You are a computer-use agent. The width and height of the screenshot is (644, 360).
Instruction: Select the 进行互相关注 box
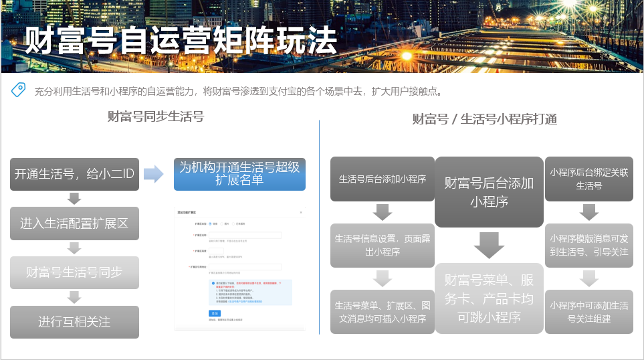(74, 322)
